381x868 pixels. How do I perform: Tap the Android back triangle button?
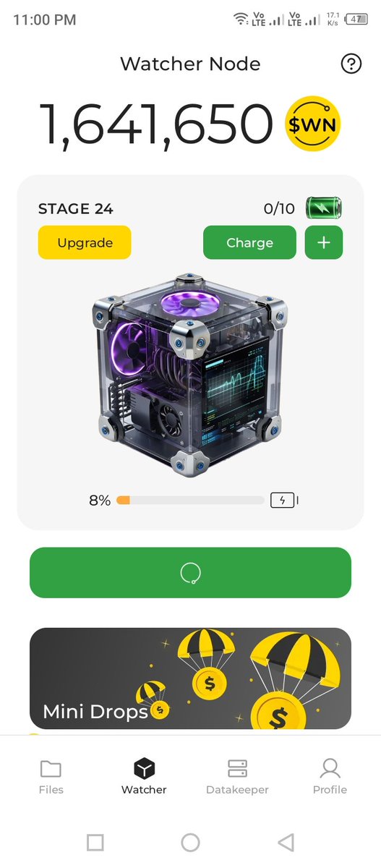tap(286, 842)
